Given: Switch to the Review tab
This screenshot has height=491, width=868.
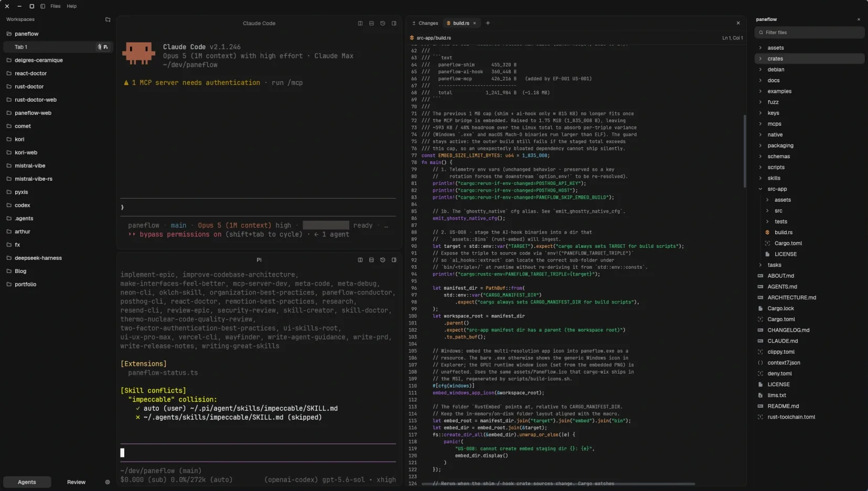Looking at the screenshot, I should click(x=77, y=482).
